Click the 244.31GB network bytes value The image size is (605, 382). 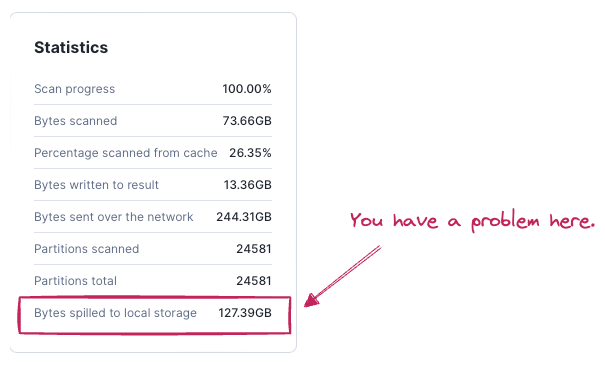(x=244, y=217)
